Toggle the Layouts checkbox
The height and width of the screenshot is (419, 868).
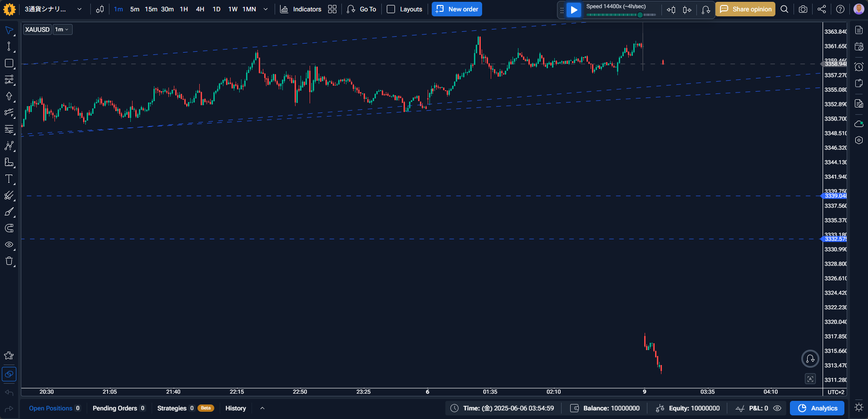[x=391, y=9]
